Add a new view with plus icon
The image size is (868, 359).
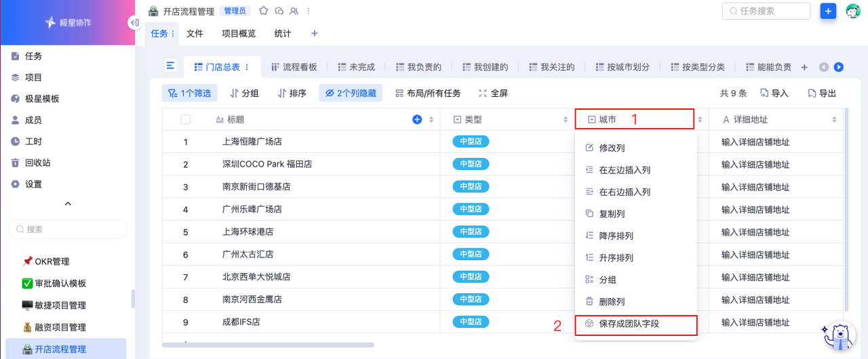(x=804, y=67)
